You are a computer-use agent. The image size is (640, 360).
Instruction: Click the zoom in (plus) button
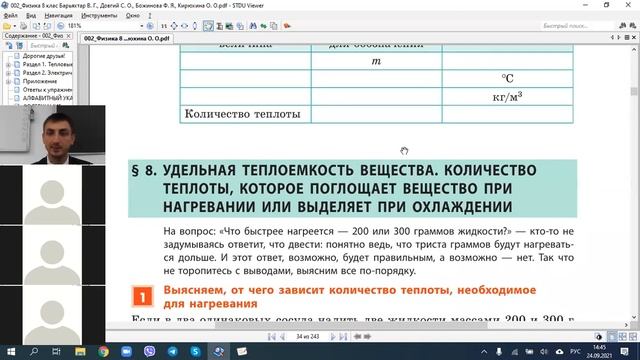(150, 26)
